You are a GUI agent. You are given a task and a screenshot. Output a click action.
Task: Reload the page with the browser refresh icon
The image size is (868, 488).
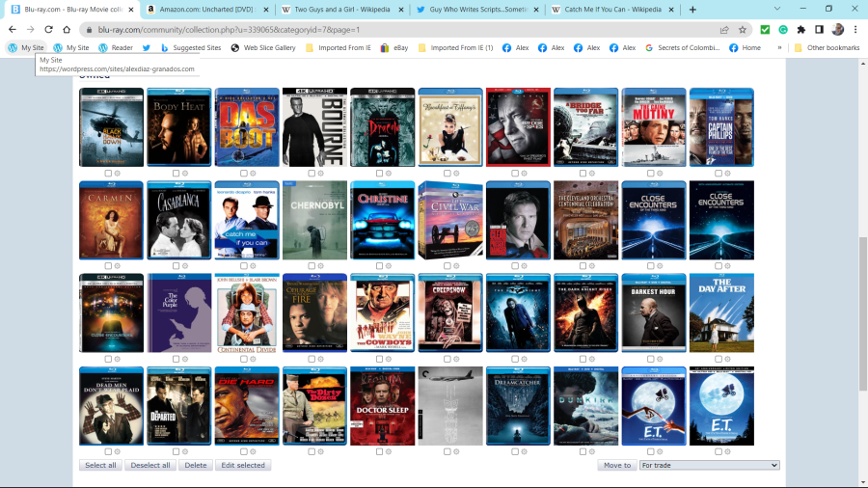[x=49, y=30]
